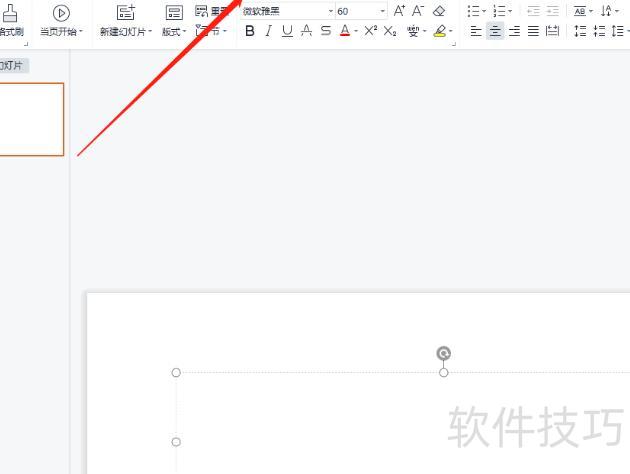
Task: Toggle superscript X²
Action: pos(370,31)
